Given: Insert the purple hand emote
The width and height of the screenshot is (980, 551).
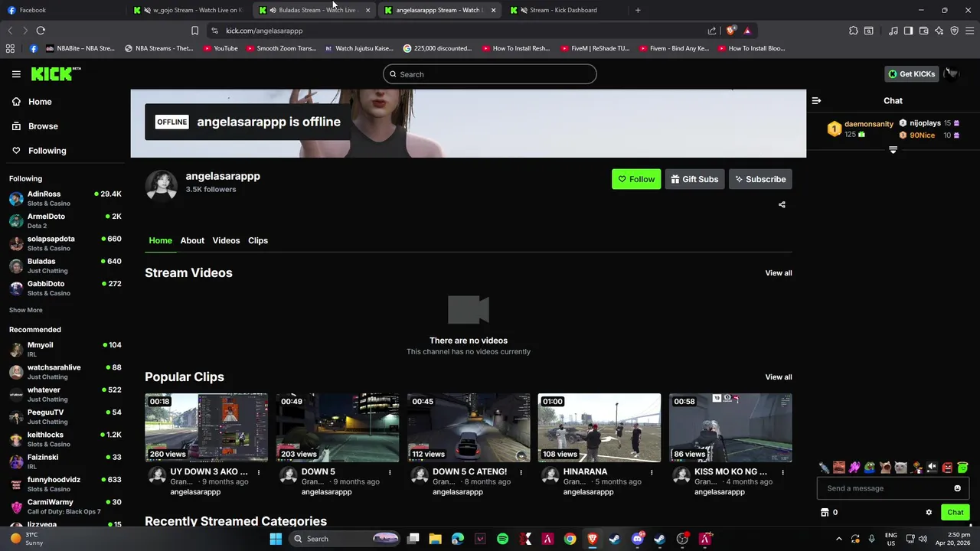Looking at the screenshot, I should click(854, 467).
